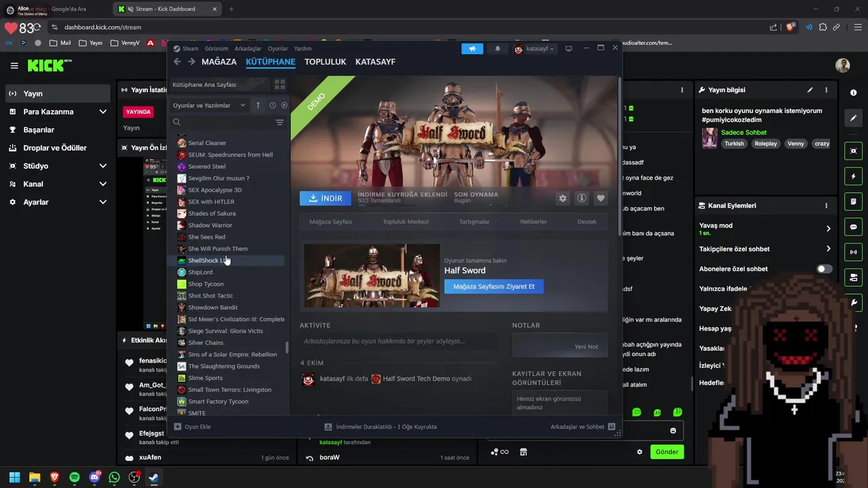The width and height of the screenshot is (868, 488).
Task: Open WhatsApp from taskbar
Action: pyautogui.click(x=114, y=477)
